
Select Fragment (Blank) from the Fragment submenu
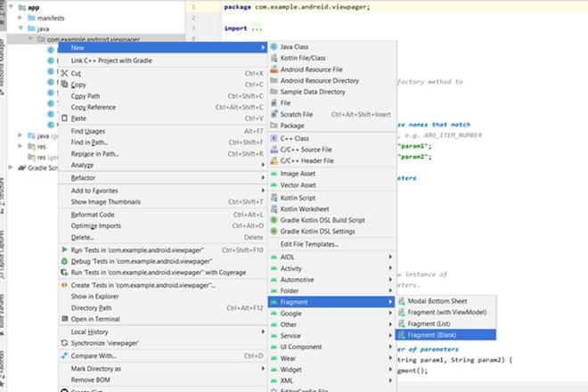pos(433,335)
